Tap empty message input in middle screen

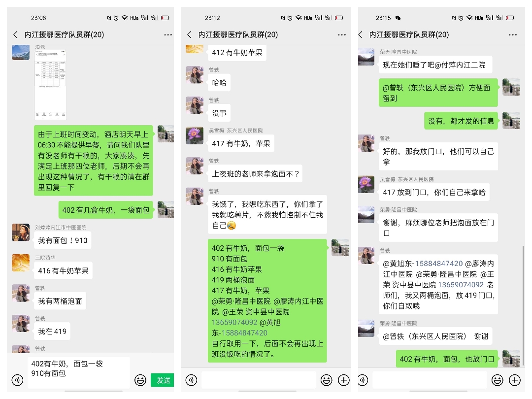pos(259,380)
